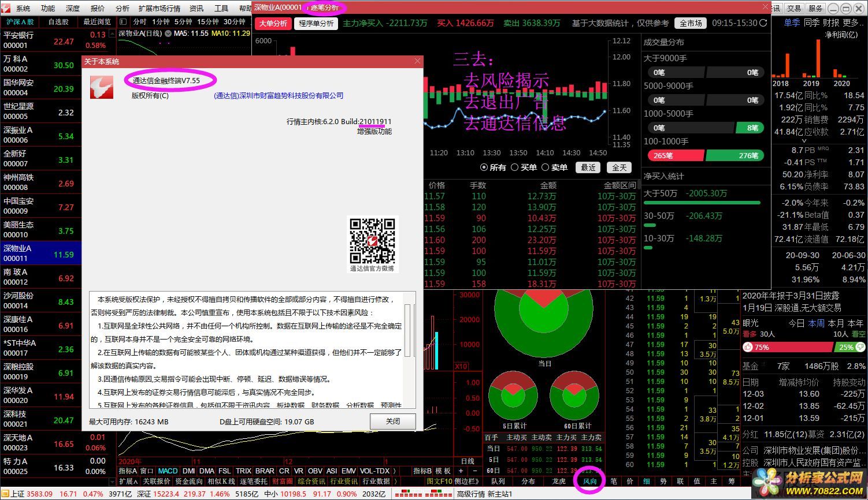Open the 功能 menu
The height and width of the screenshot is (500, 868).
[x=48, y=8]
